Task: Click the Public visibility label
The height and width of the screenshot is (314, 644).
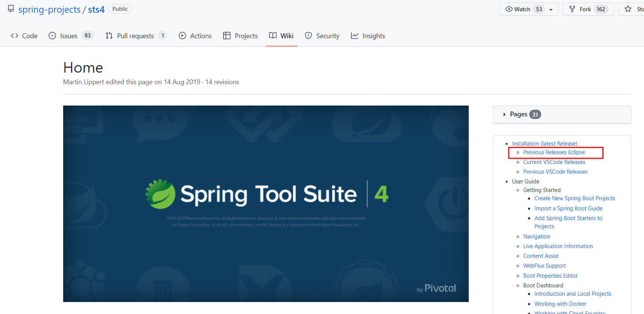Action: (120, 9)
